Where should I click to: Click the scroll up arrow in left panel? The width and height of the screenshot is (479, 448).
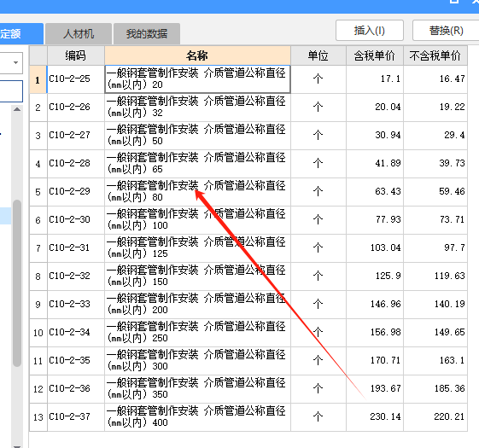coord(17,109)
